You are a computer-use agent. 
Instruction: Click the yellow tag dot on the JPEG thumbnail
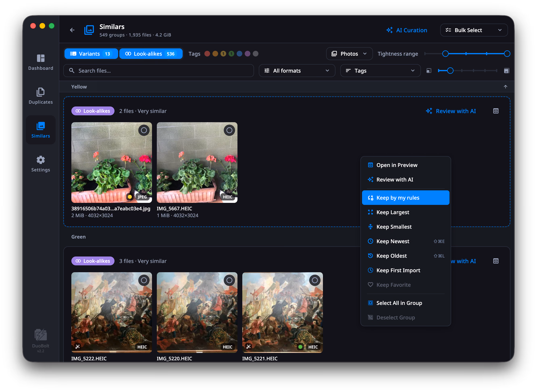click(x=130, y=197)
